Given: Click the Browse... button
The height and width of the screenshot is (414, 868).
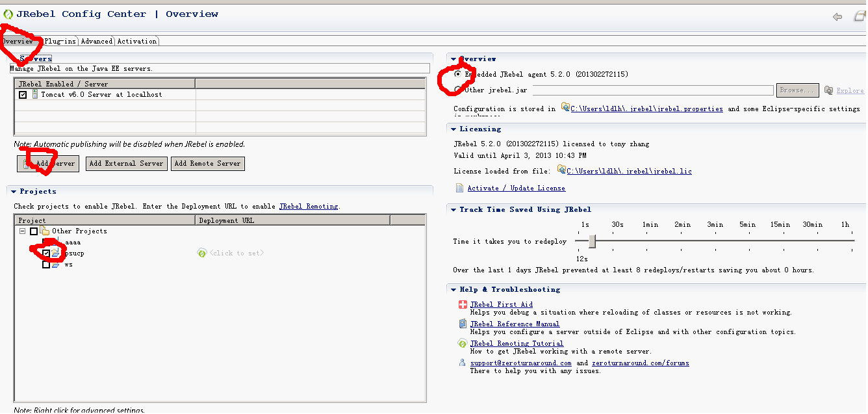Looking at the screenshot, I should 797,90.
